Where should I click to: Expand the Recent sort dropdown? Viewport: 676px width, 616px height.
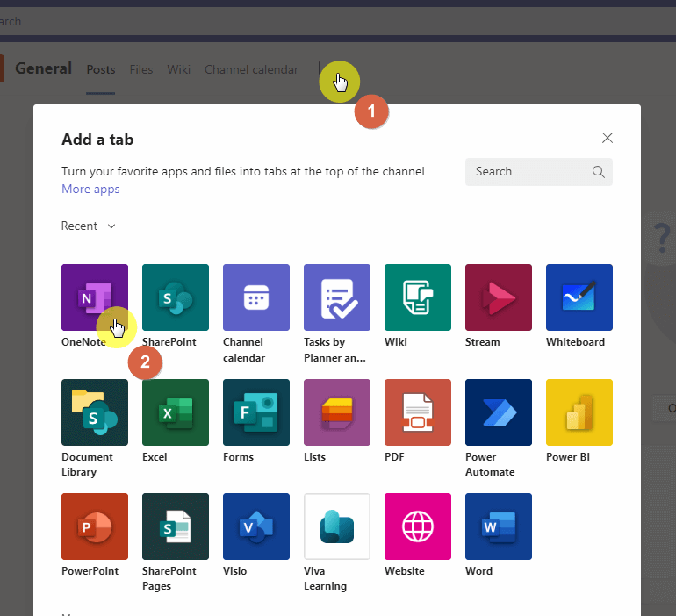point(89,226)
